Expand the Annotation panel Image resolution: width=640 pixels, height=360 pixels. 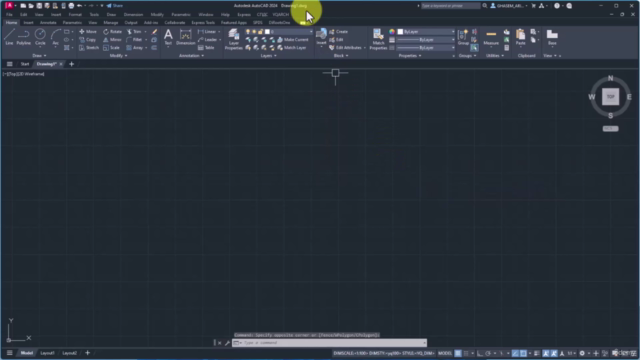click(x=191, y=56)
